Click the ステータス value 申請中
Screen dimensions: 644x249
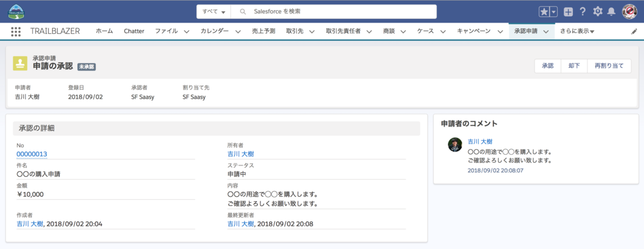click(236, 174)
